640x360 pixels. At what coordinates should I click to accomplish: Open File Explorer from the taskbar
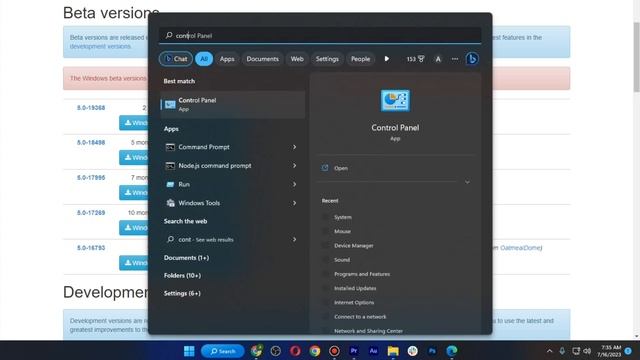pyautogui.click(x=393, y=351)
